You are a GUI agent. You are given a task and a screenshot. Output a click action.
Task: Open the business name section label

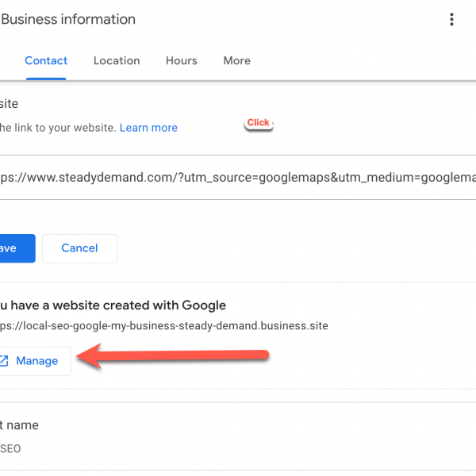pyautogui.click(x=19, y=425)
